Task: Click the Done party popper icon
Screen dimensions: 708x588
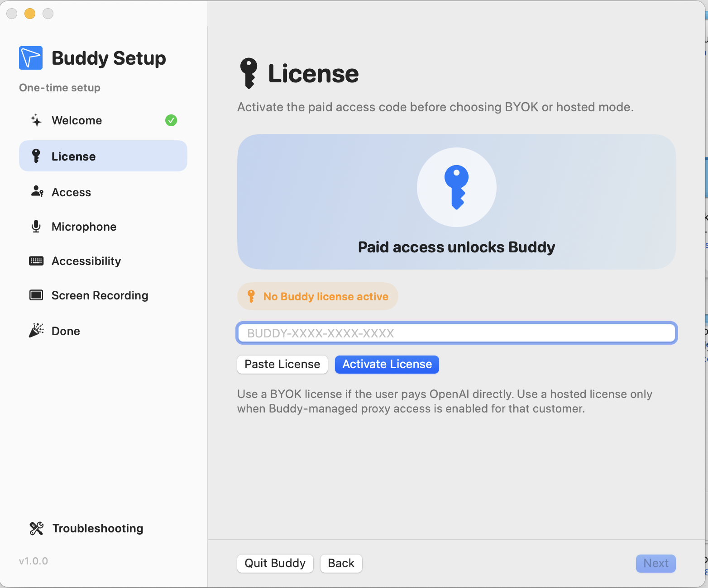Action: (36, 331)
